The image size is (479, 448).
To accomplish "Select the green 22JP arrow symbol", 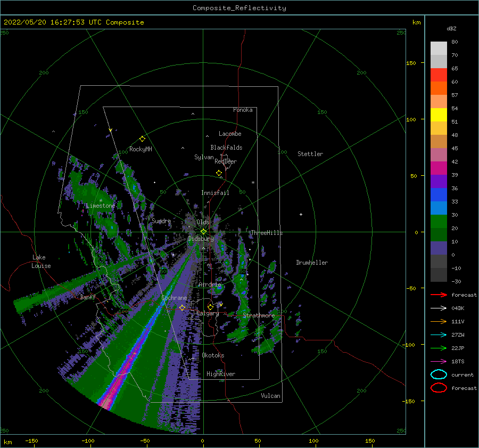I will (x=439, y=348).
